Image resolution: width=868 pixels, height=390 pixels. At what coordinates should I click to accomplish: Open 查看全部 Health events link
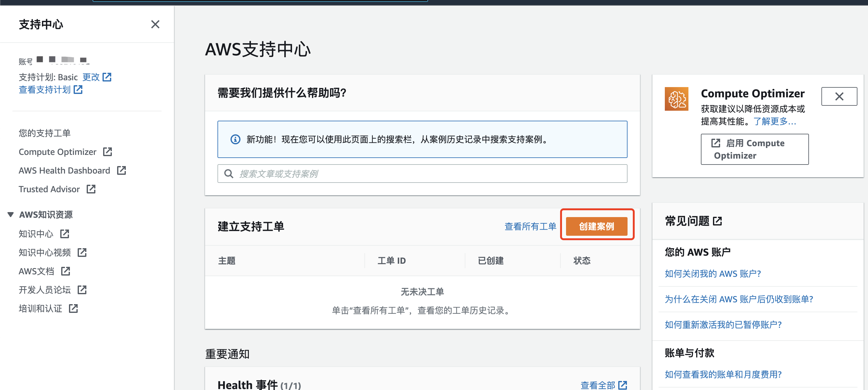(x=598, y=385)
